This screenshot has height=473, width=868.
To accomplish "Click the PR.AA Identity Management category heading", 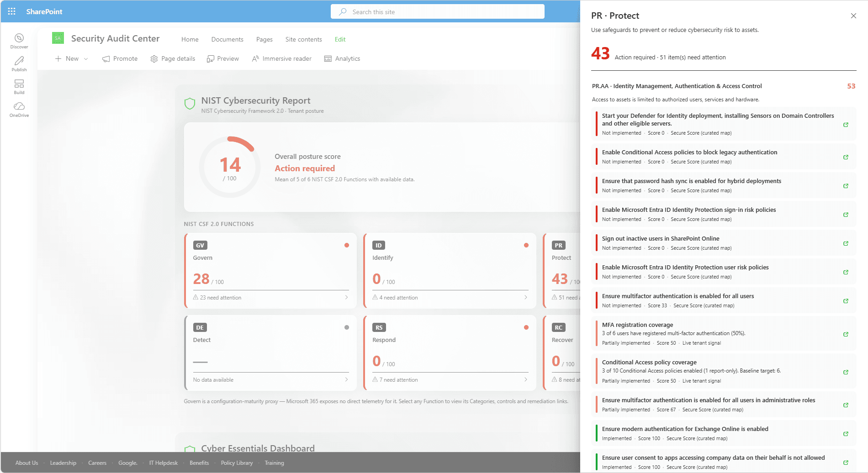I will pos(677,86).
